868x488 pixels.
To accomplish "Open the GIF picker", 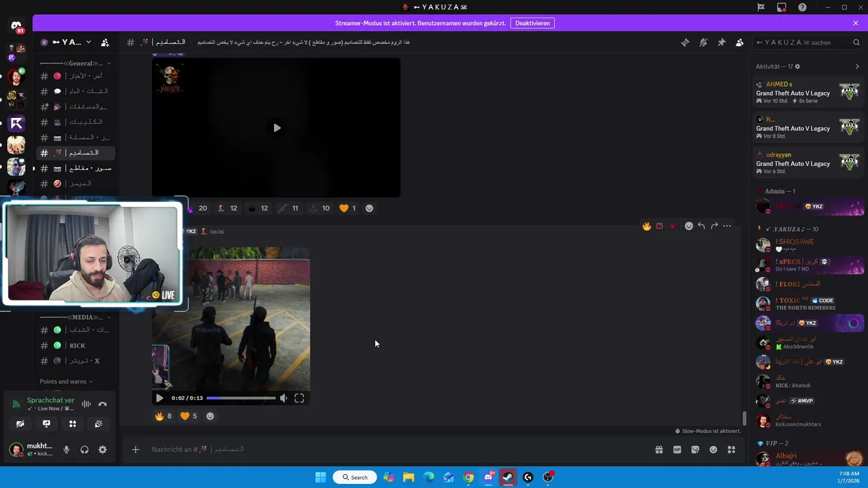I will coord(677,449).
